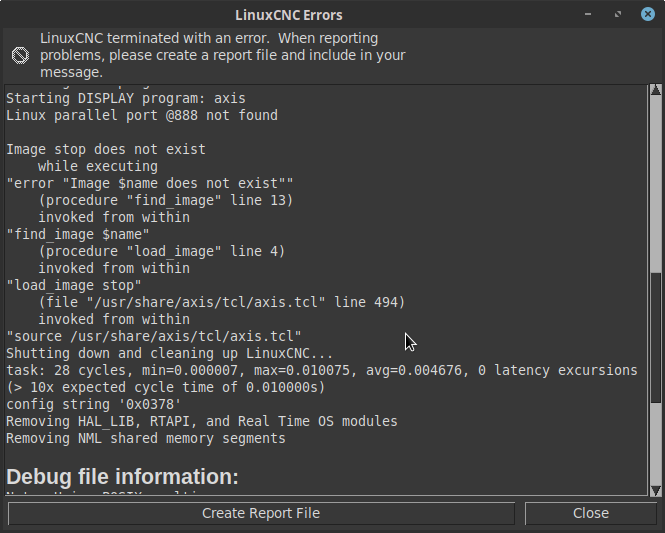The width and height of the screenshot is (665, 533).
Task: Click the line '"find_image $name"'
Action: [78, 234]
